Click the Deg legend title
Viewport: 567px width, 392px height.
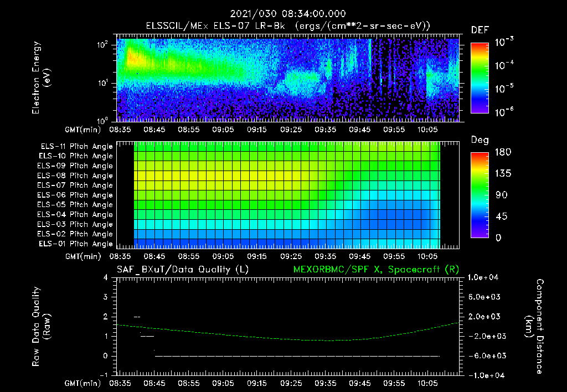[480, 140]
